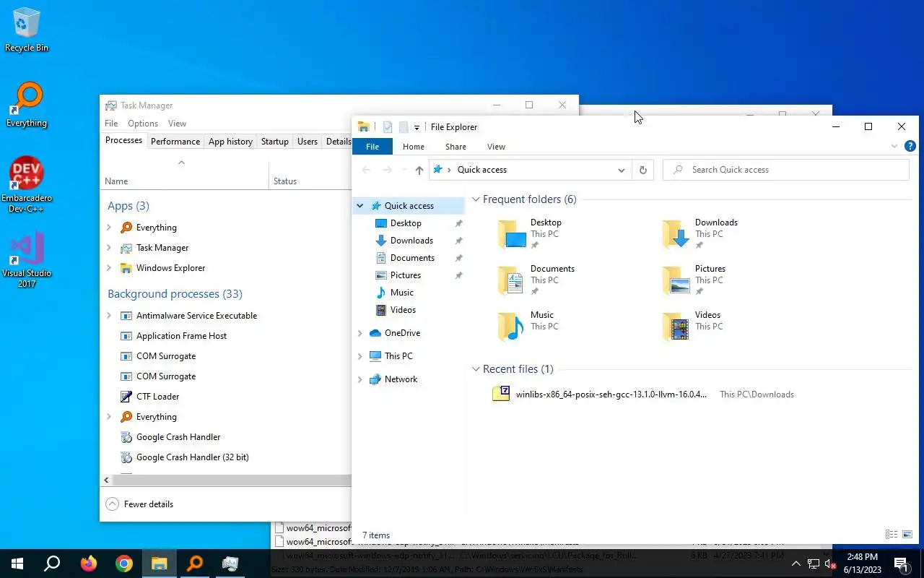Image resolution: width=924 pixels, height=578 pixels.
Task: Click the File Explorer help icon
Action: click(x=910, y=146)
